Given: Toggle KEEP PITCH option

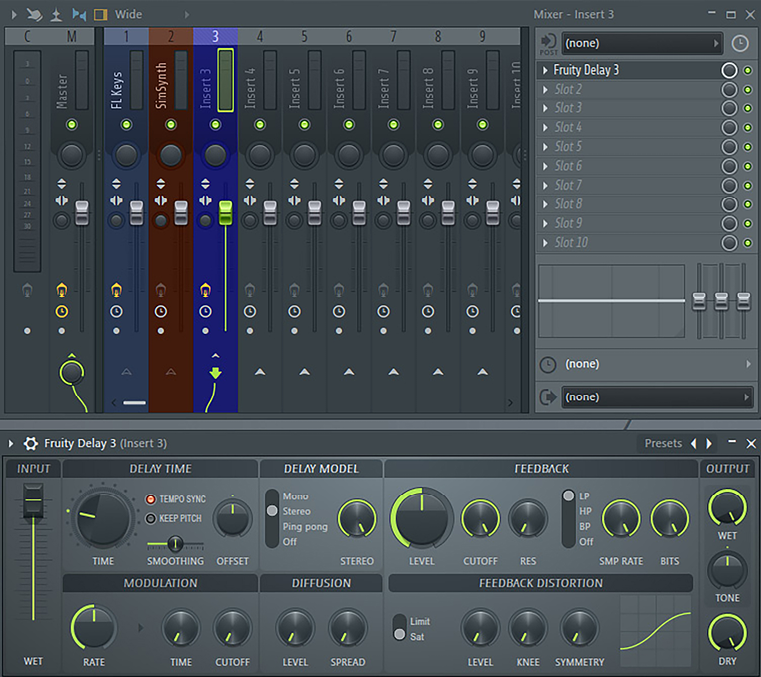Looking at the screenshot, I should pos(174,519).
